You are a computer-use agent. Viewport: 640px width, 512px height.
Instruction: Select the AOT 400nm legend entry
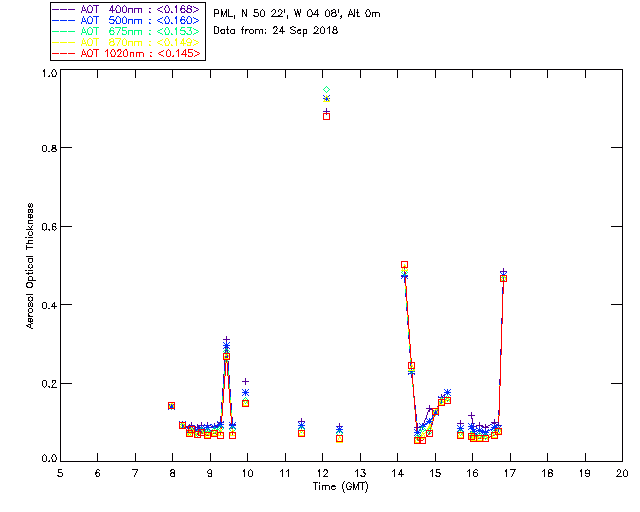coord(126,9)
